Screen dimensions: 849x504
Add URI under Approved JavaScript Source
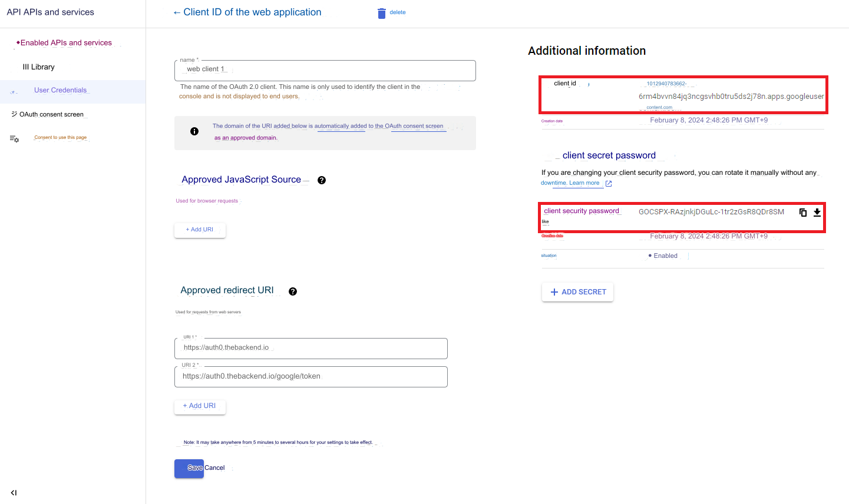coord(200,230)
